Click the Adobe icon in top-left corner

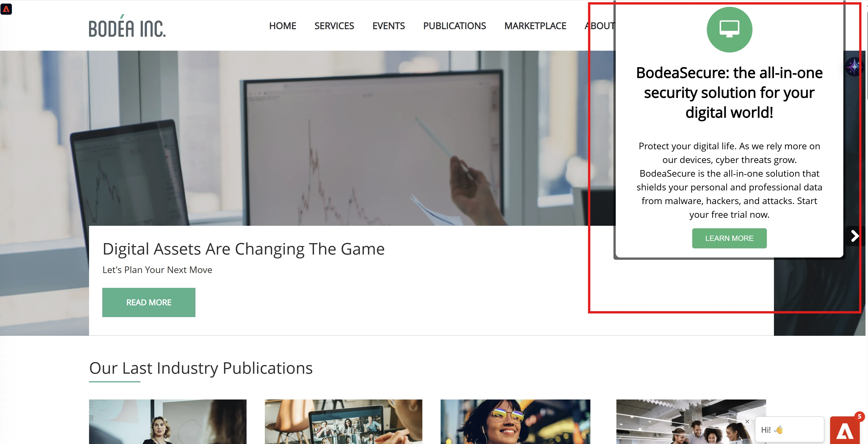[x=6, y=9]
